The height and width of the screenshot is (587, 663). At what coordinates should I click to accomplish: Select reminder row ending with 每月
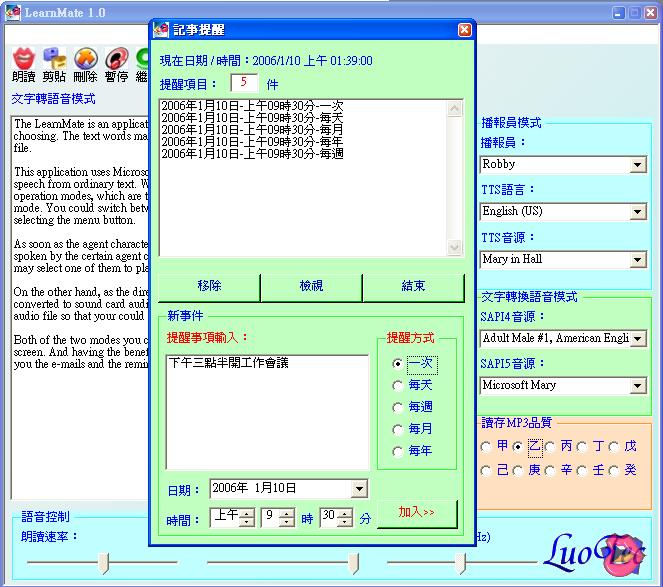(x=252, y=129)
